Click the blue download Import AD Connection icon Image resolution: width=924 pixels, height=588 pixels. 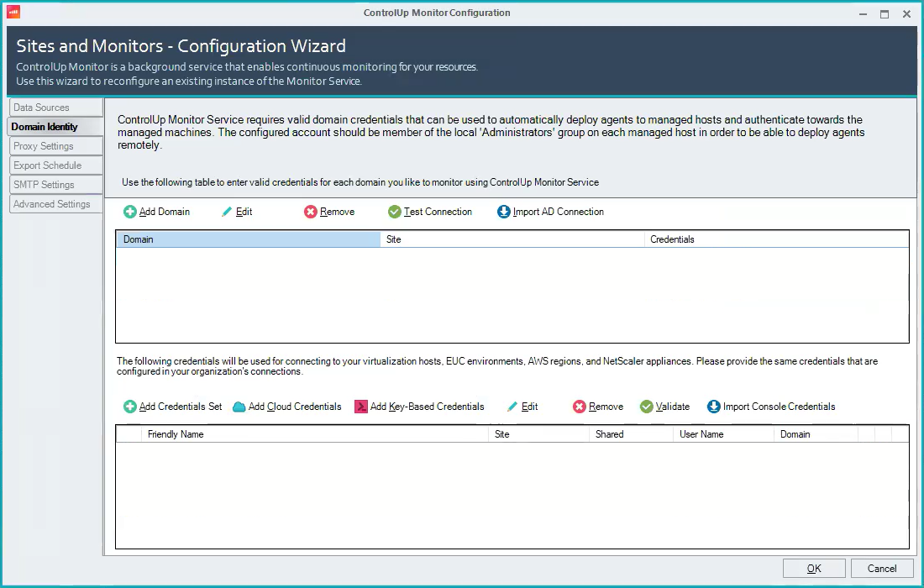click(x=504, y=212)
